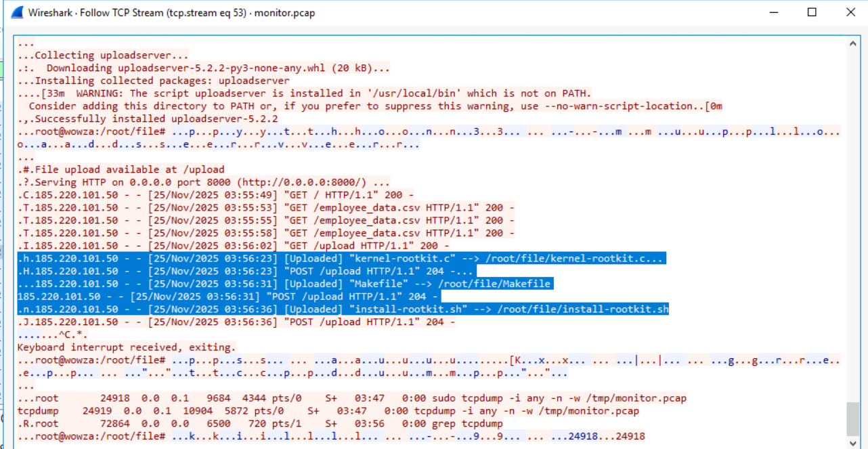
Task: Click the 'sudo tcpdump -i any' process line
Action: 352,398
